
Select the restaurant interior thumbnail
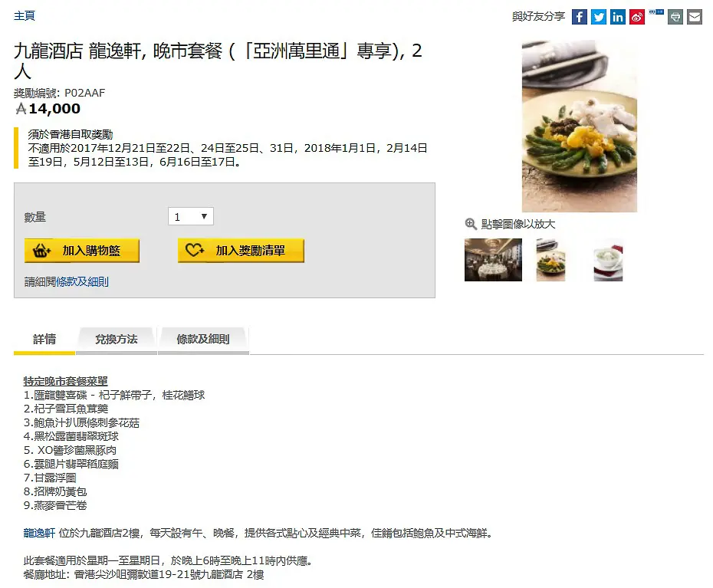click(x=493, y=260)
